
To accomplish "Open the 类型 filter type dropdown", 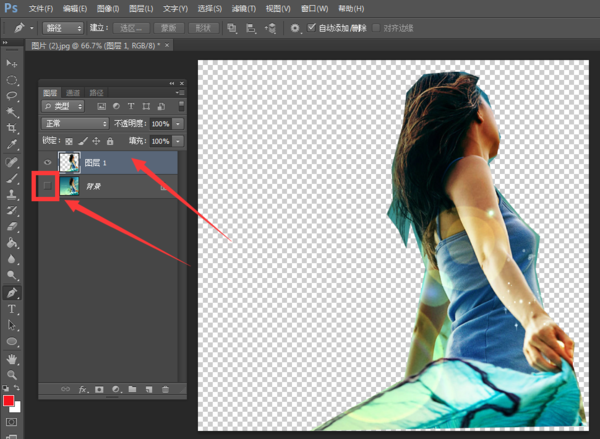I will 63,106.
